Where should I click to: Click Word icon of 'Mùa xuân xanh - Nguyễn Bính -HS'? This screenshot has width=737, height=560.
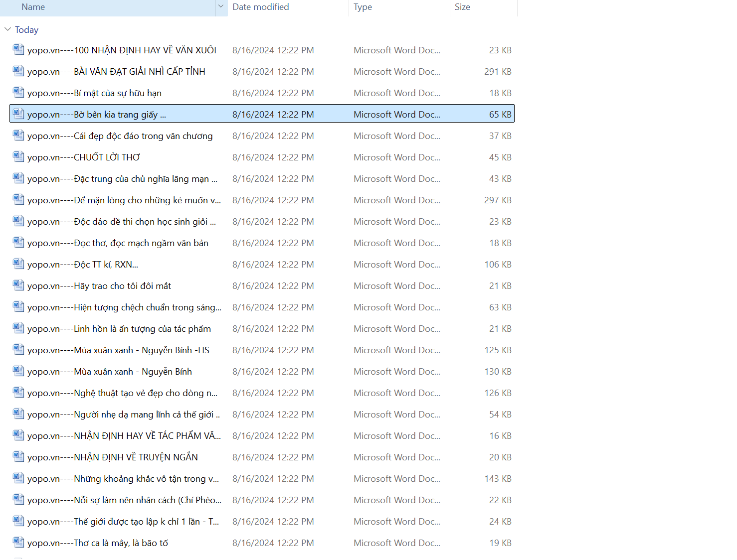[18, 349]
